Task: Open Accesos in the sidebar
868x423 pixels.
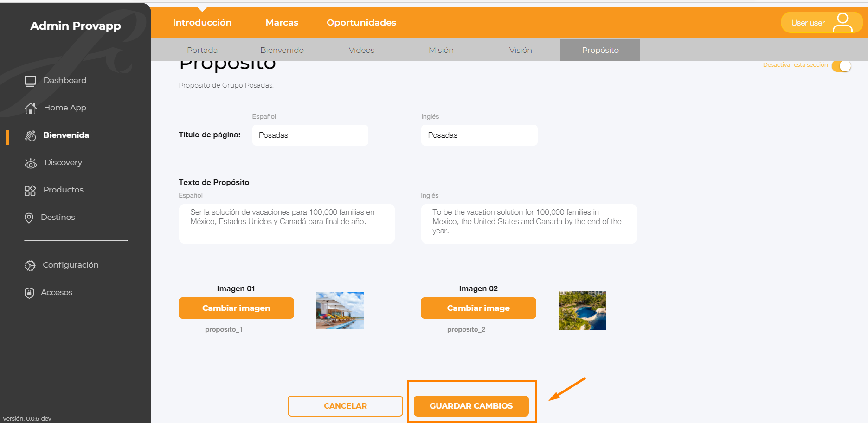Action: coord(57,292)
